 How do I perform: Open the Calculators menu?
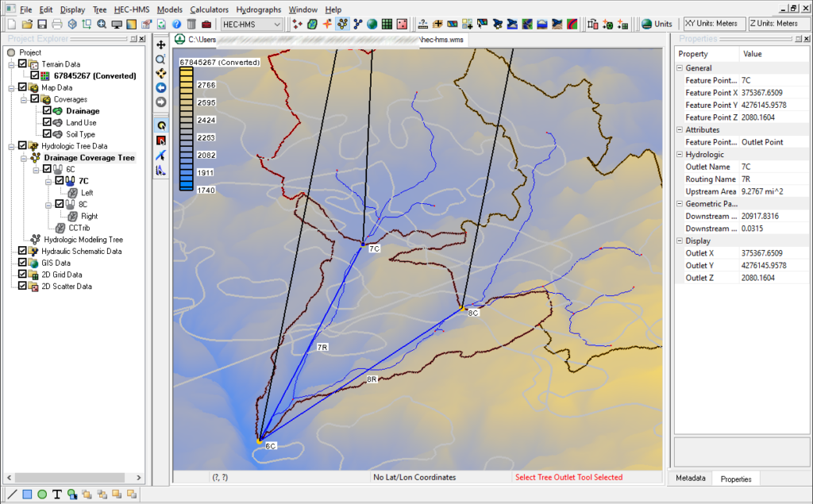pos(209,10)
